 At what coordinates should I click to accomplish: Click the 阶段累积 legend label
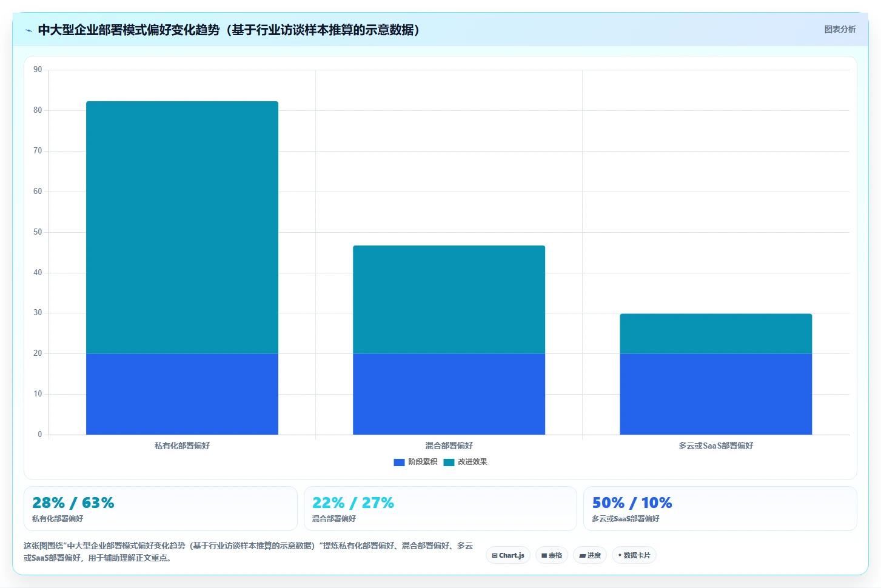coord(423,462)
